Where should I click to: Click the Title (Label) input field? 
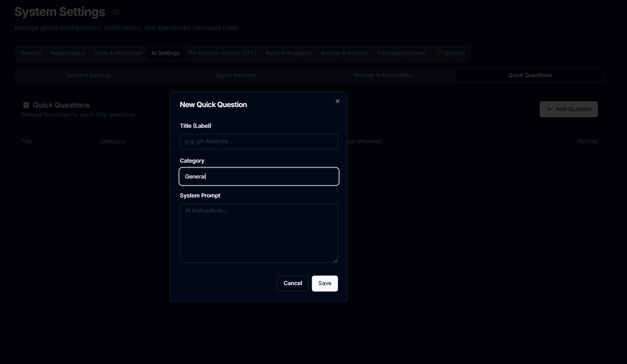tap(259, 141)
